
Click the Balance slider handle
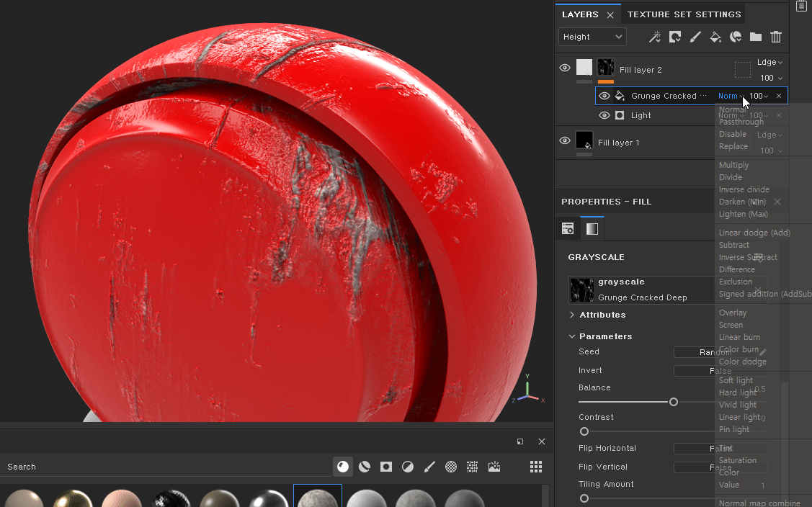click(673, 402)
